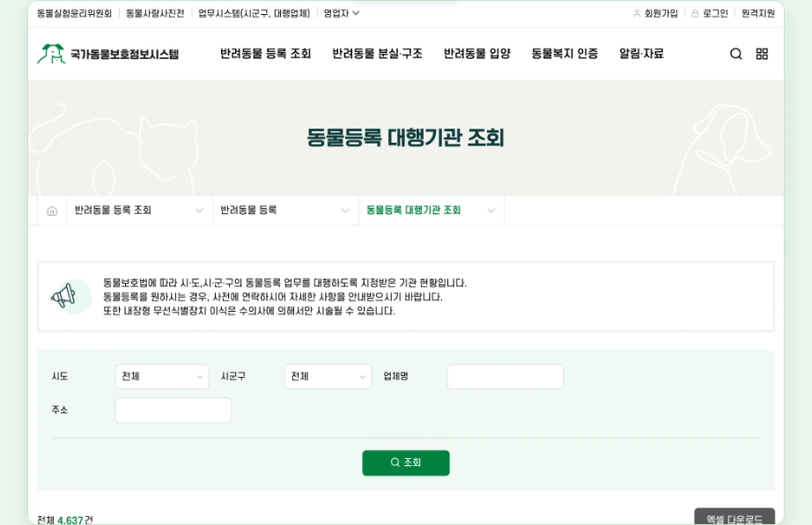Expand breadcrumb 반려동물 등록 dropdown
This screenshot has height=525, width=812.
click(285, 211)
